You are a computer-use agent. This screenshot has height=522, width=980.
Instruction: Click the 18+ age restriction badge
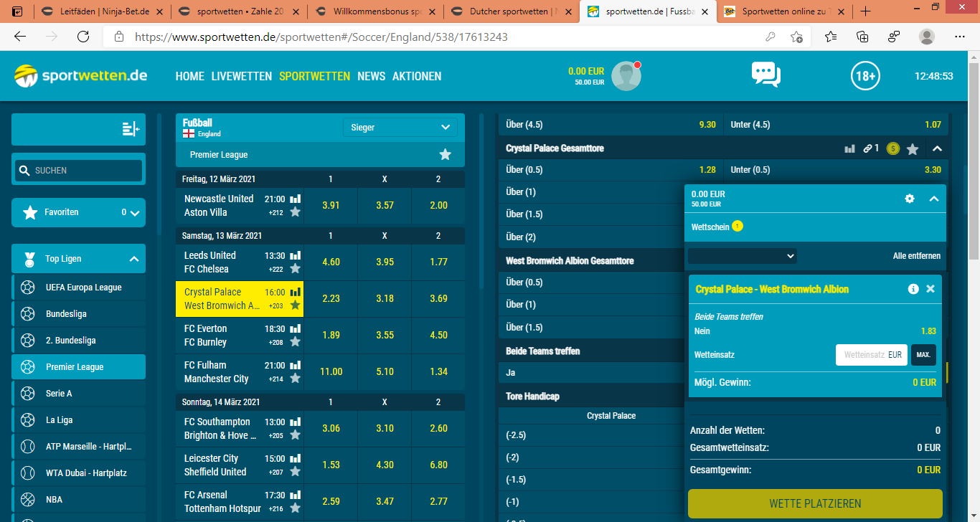(865, 76)
